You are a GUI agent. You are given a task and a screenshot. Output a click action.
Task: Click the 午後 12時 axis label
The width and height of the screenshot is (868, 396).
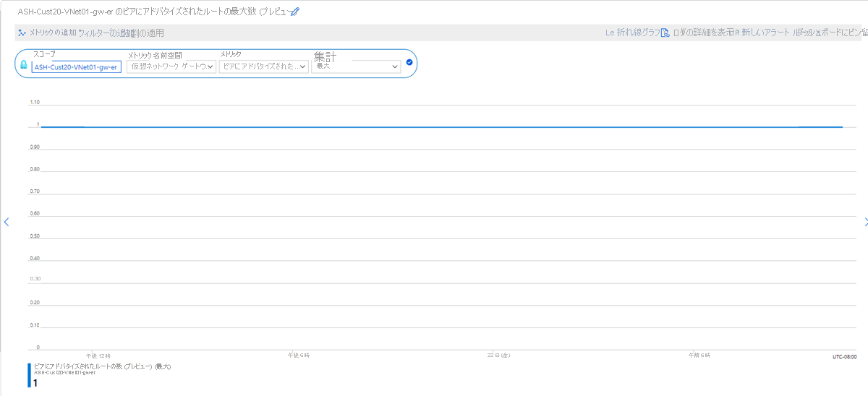(98, 356)
